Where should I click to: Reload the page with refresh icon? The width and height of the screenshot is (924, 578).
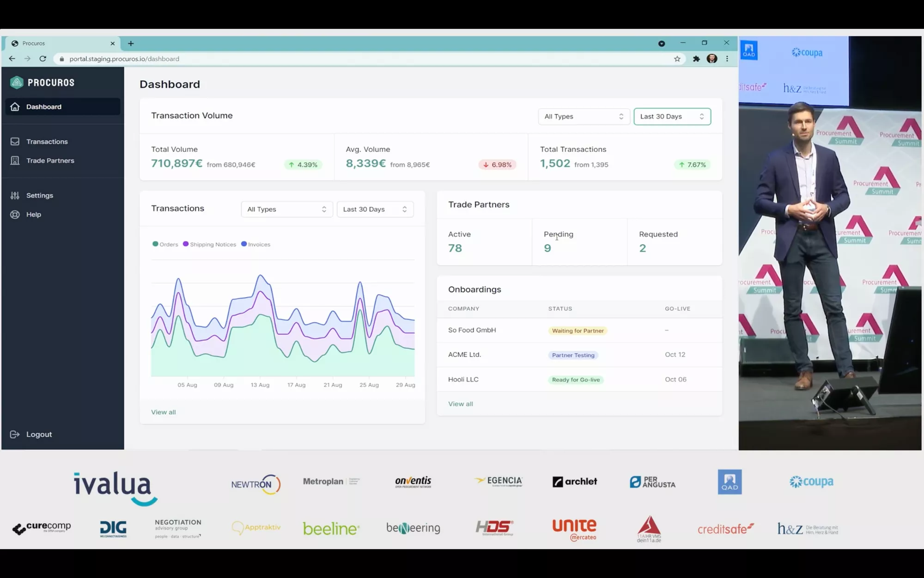pos(43,59)
